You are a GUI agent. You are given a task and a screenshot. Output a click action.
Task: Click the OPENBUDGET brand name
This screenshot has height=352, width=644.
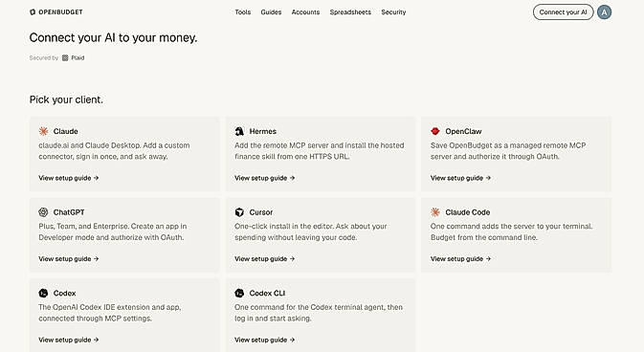60,12
